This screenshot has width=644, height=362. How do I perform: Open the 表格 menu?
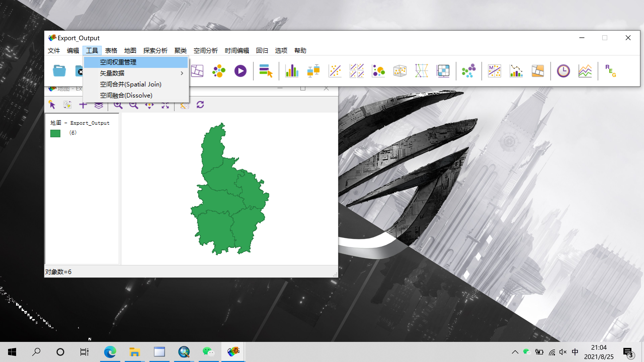111,51
